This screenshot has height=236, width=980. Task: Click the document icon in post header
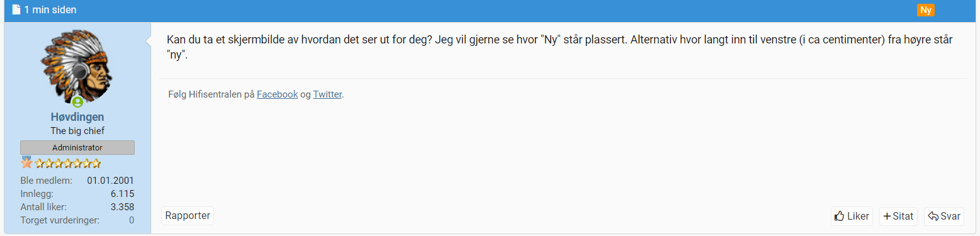(x=16, y=10)
